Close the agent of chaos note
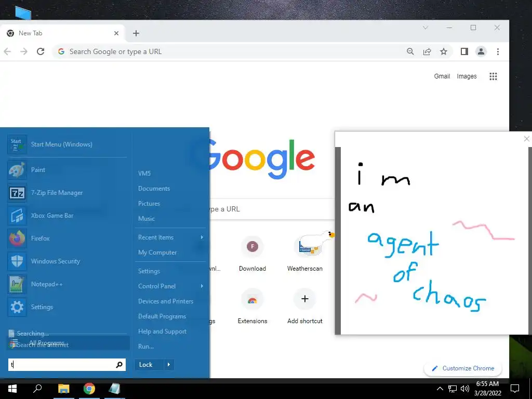The image size is (532, 399). pos(527,139)
